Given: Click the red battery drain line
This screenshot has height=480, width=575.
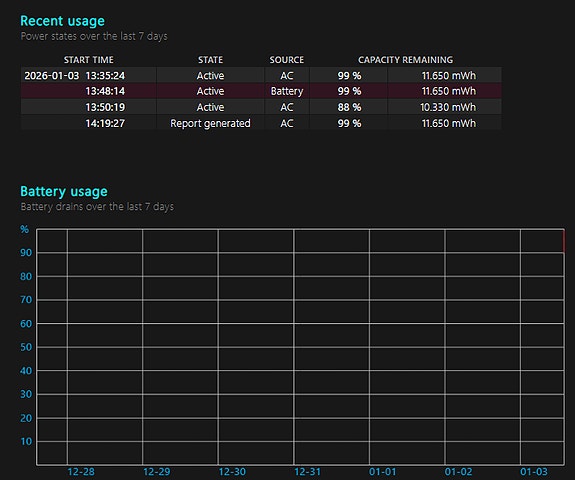Looking at the screenshot, I should coord(564,241).
